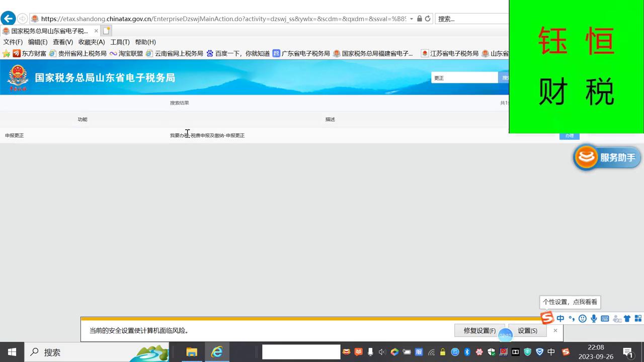Open the 查看(V) menu
Viewport: 644px width, 362px height.
click(63, 42)
